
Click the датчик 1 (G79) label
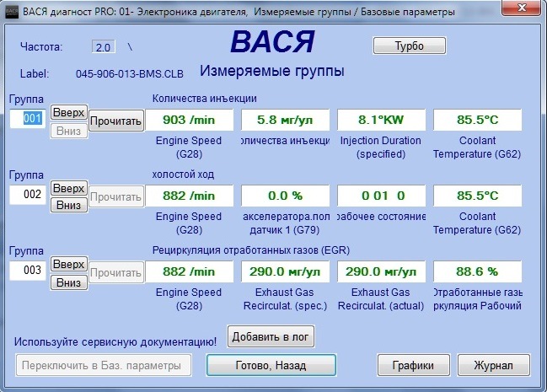coord(285,230)
